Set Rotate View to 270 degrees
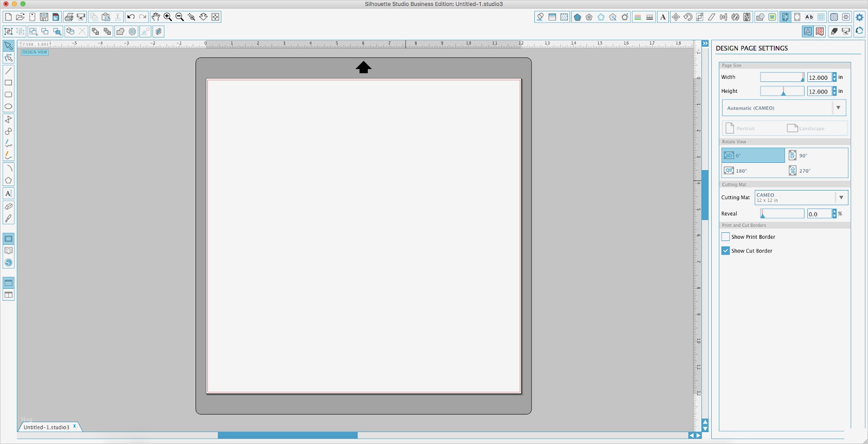 [816, 170]
